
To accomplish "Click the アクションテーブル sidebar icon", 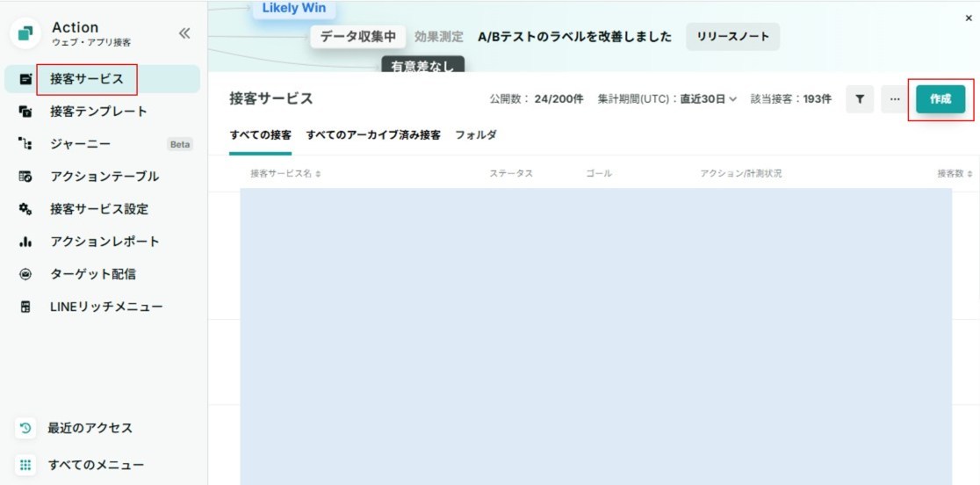I will [25, 177].
